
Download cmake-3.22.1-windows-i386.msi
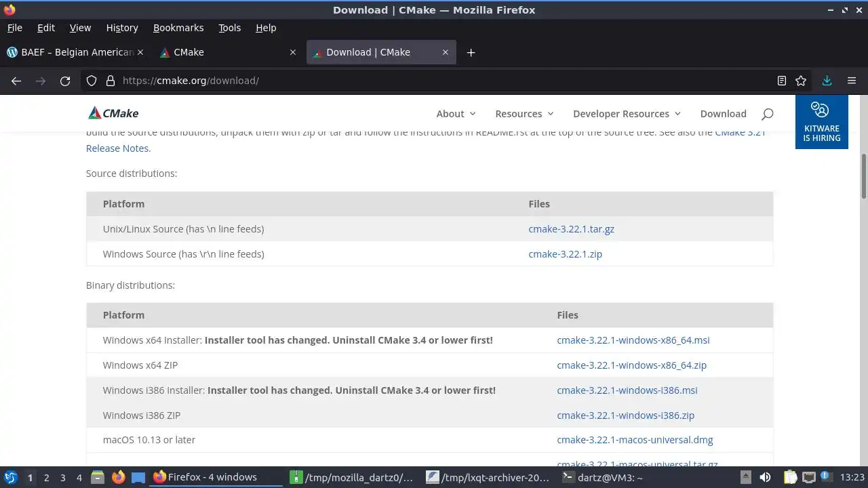pos(627,390)
